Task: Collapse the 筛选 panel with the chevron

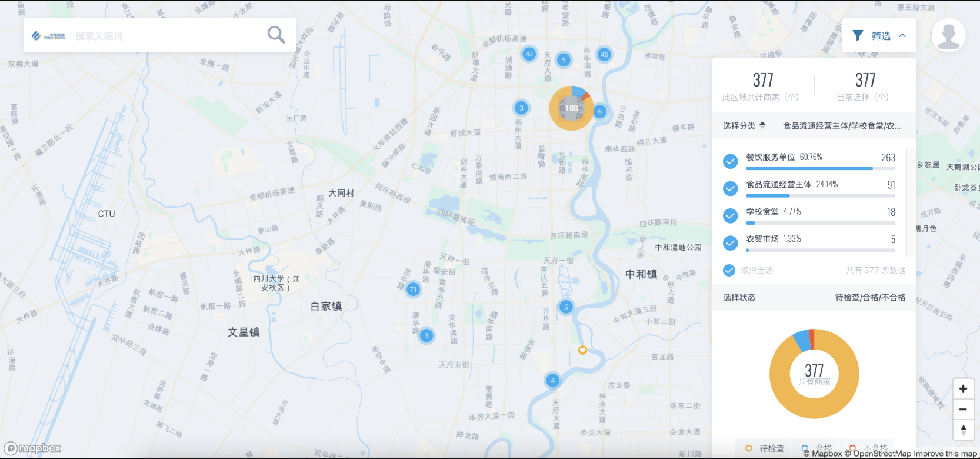Action: tap(902, 36)
